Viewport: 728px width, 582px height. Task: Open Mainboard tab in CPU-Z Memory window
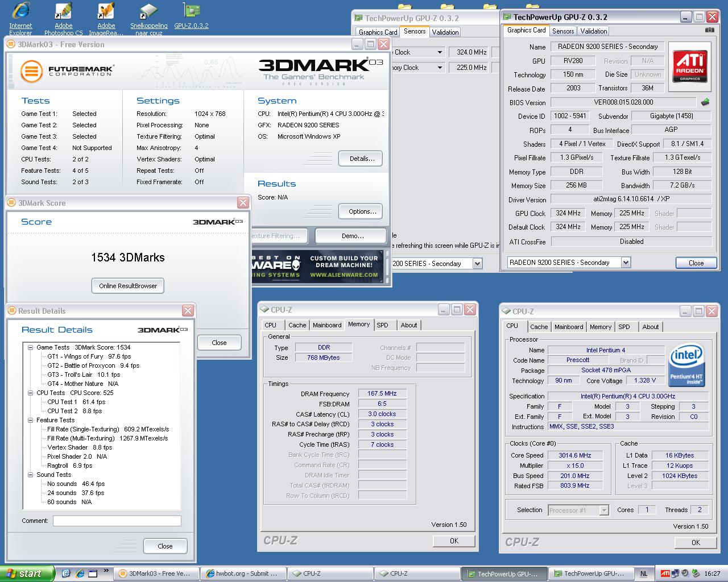point(327,325)
